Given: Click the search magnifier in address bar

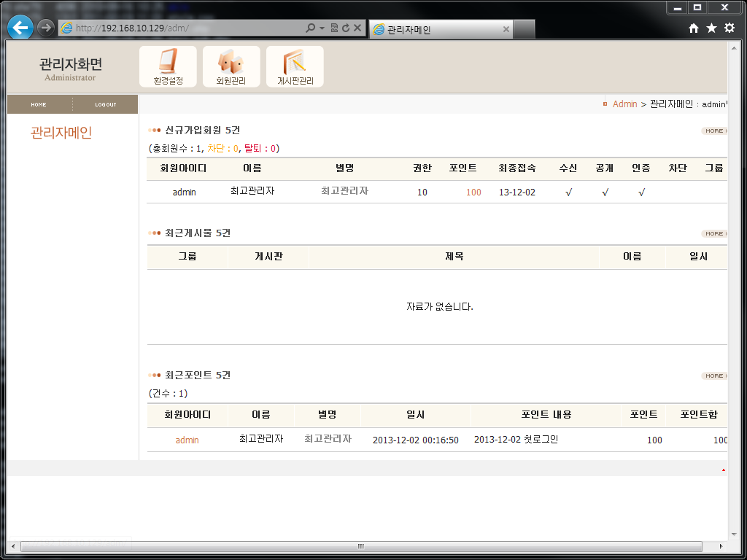Looking at the screenshot, I should pos(310,28).
